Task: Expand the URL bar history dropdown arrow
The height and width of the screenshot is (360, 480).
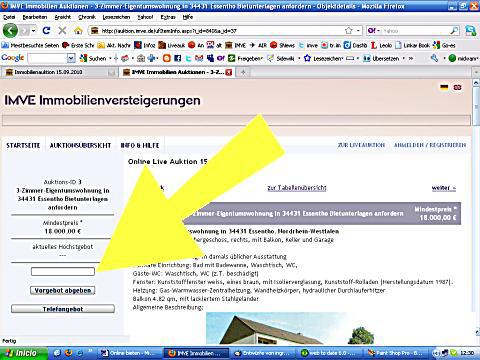Action: (358, 31)
